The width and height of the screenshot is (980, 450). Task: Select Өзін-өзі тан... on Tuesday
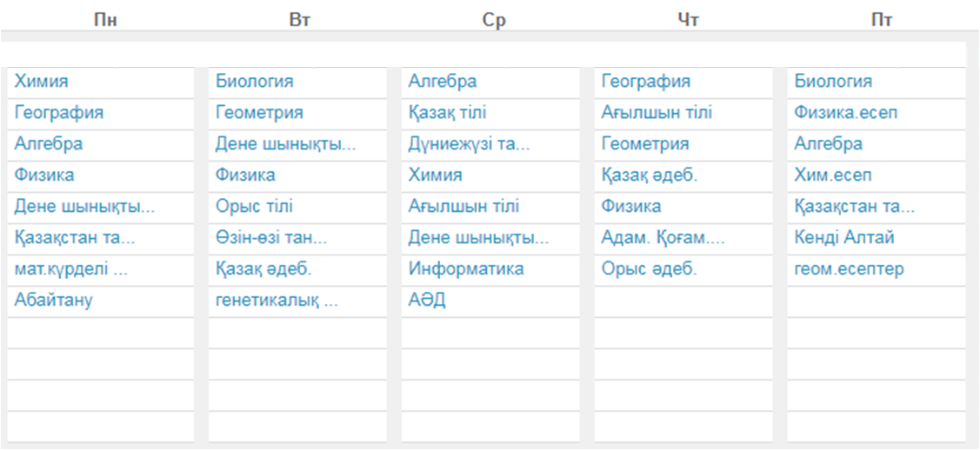click(271, 237)
